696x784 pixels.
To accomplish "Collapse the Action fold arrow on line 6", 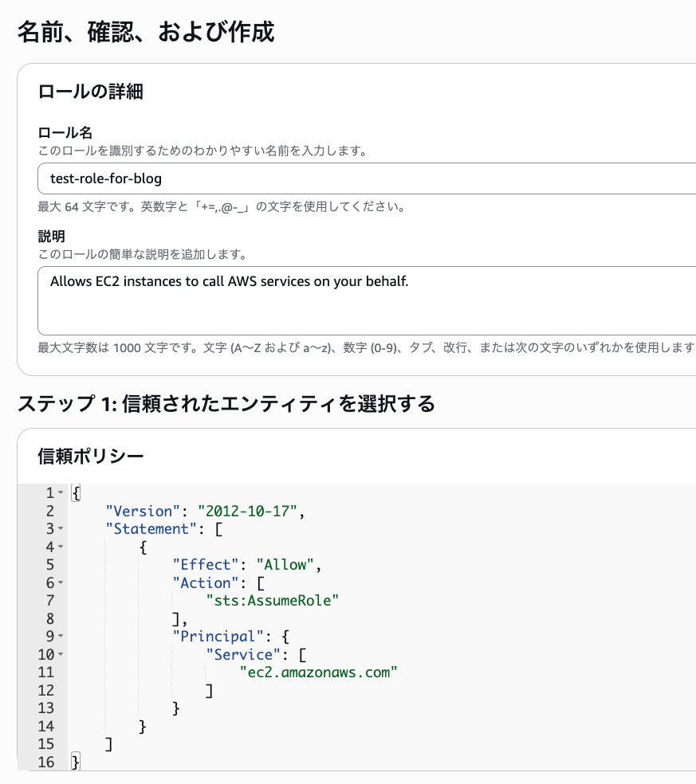I will (x=61, y=582).
